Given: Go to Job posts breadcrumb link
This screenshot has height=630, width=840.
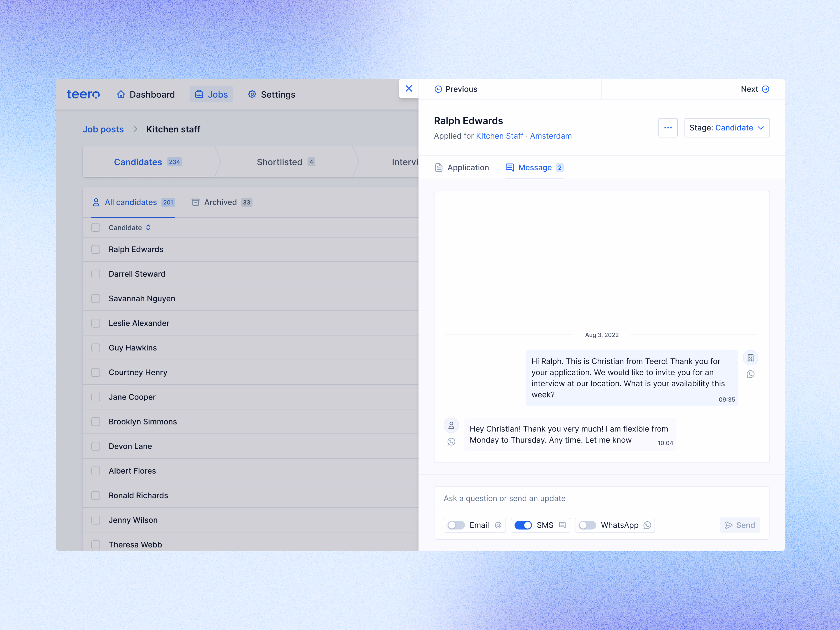Looking at the screenshot, I should pos(103,129).
